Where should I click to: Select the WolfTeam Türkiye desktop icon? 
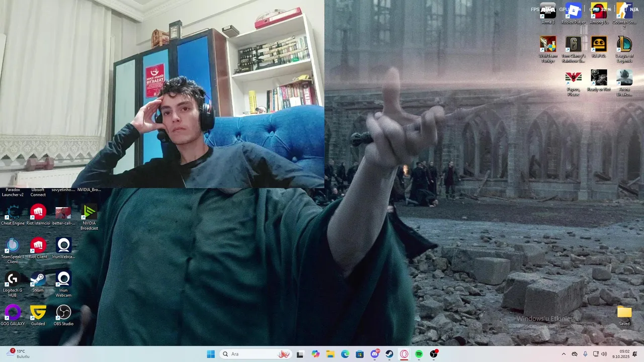548,49
